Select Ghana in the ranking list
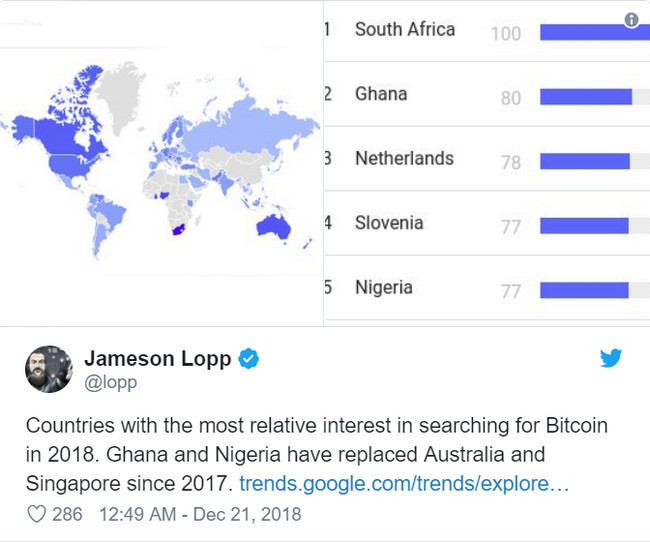Image resolution: width=650 pixels, height=542 pixels. [381, 94]
